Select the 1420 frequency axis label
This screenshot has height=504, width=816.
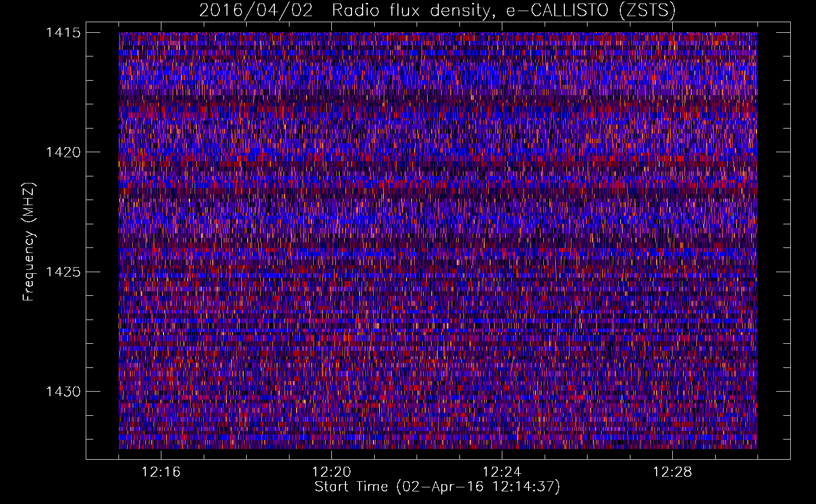(63, 152)
